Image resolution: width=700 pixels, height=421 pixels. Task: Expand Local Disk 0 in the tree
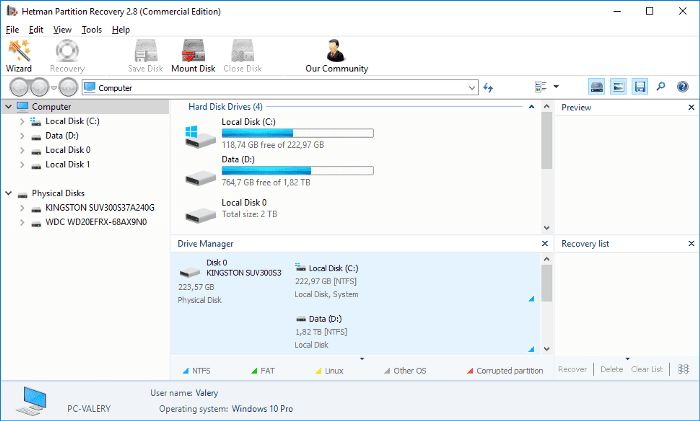(22, 150)
